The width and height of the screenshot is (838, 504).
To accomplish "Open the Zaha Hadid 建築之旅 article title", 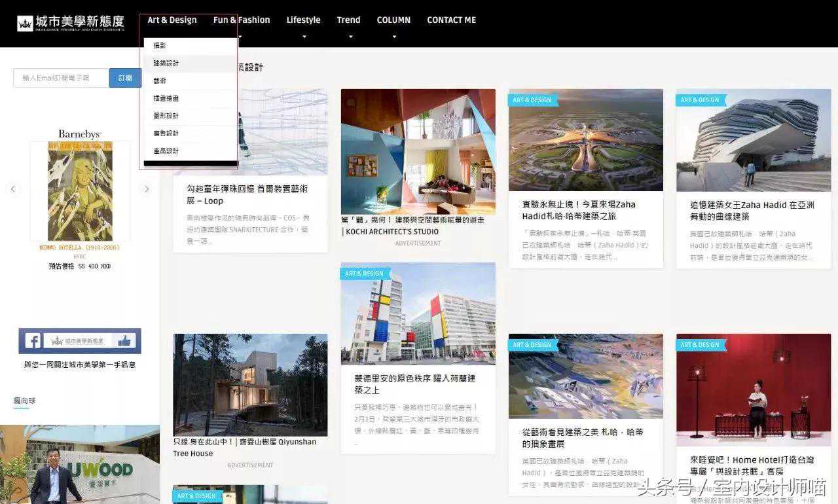I will (579, 210).
